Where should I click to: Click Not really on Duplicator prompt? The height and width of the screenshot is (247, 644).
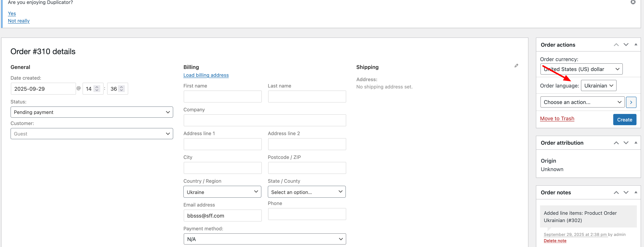(19, 21)
